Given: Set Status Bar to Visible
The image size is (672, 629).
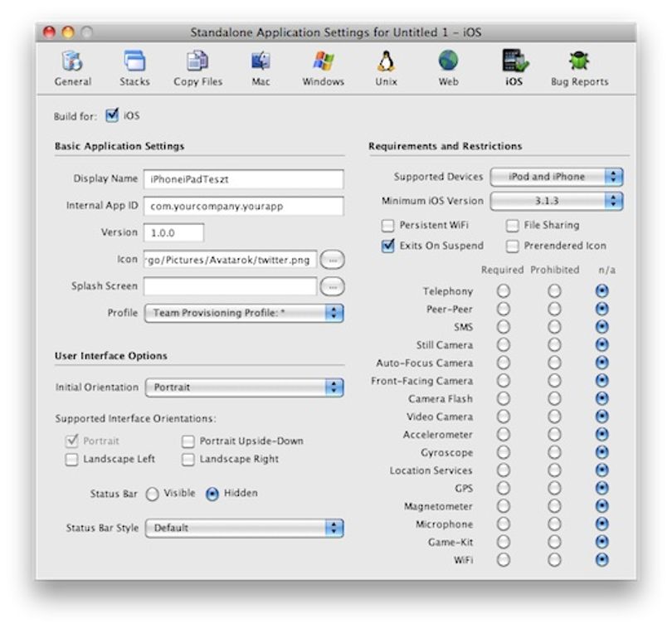Looking at the screenshot, I should coord(152,494).
